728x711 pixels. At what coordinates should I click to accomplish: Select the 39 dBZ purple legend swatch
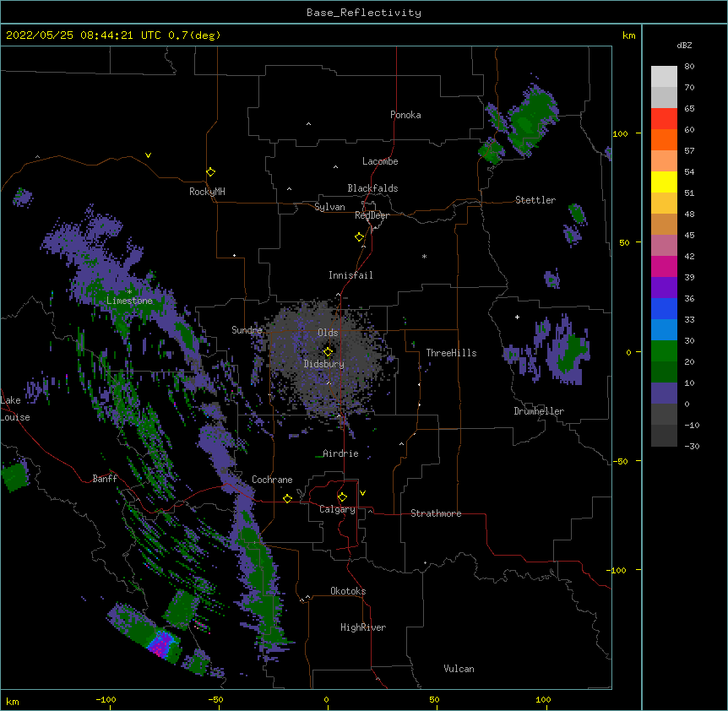coord(664,288)
